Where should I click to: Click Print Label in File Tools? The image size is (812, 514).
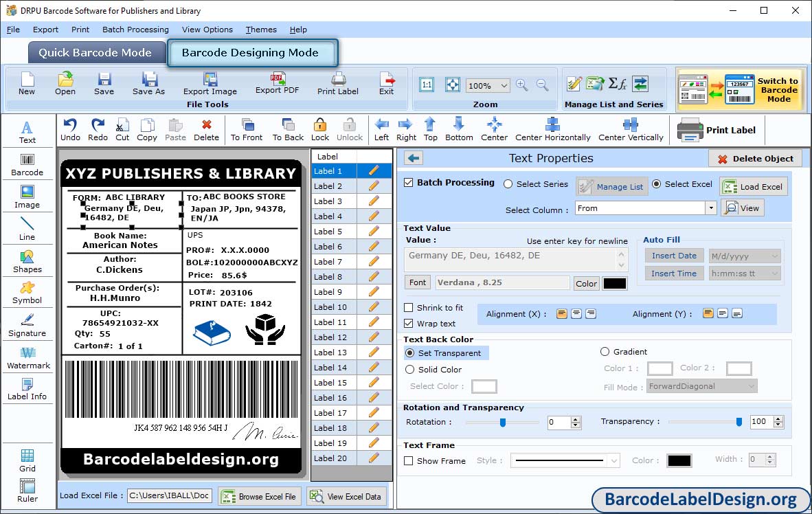(337, 84)
